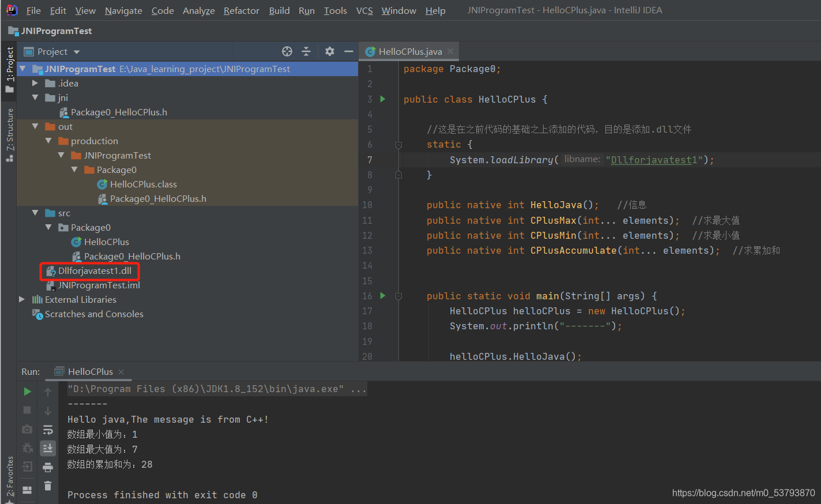
Task: Close the HelloCPlus.java editor tab
Action: click(450, 51)
